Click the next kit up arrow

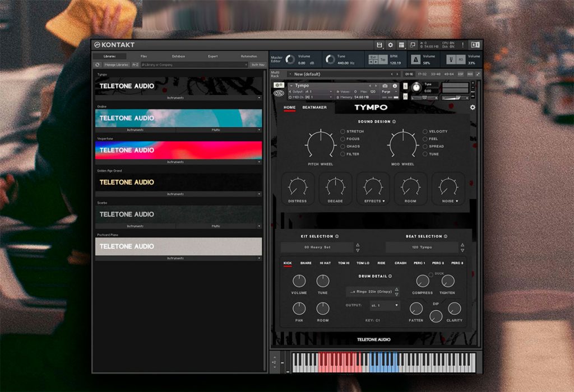(358, 245)
